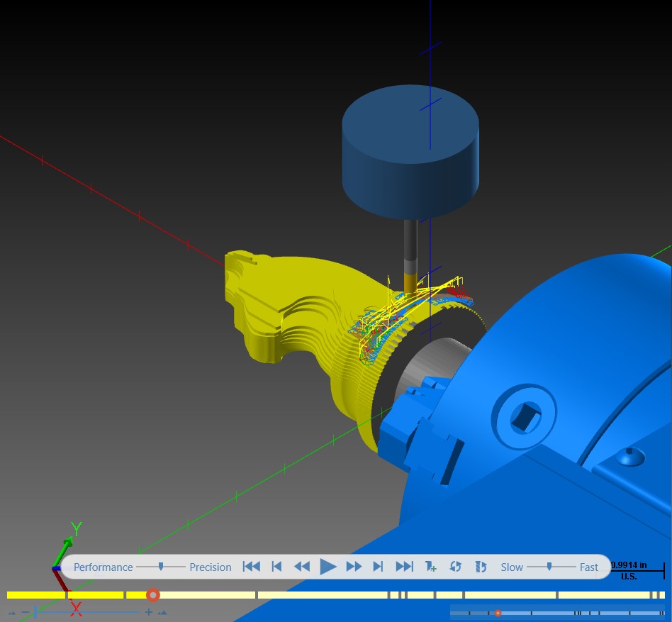
Task: Click the blue tool holder in viewport
Action: tap(410, 152)
